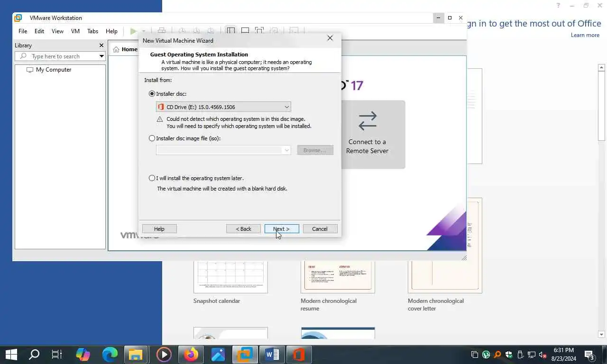Click the scroll down arrow in the Word window
This screenshot has width=607, height=364.
click(x=601, y=335)
